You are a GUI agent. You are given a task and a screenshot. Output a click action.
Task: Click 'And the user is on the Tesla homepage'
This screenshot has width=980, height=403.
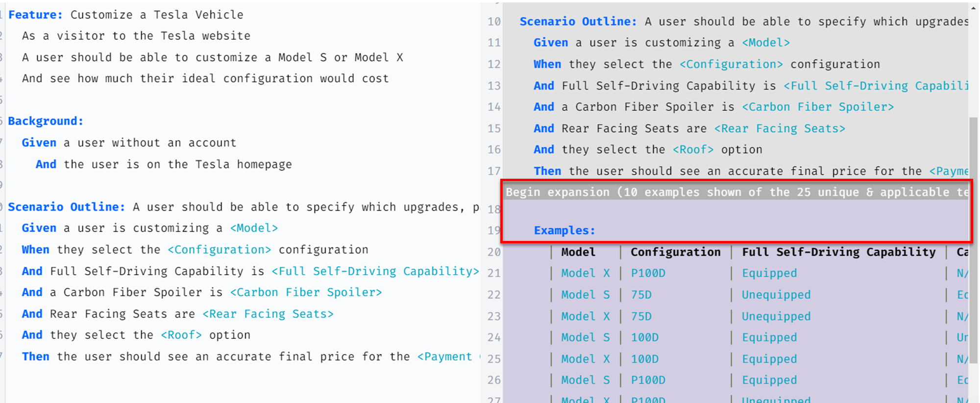click(164, 164)
